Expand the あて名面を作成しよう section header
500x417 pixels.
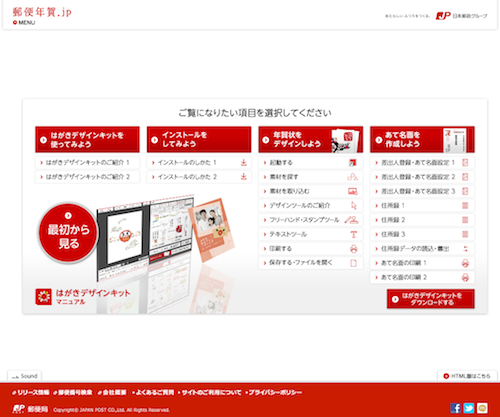tap(422, 139)
